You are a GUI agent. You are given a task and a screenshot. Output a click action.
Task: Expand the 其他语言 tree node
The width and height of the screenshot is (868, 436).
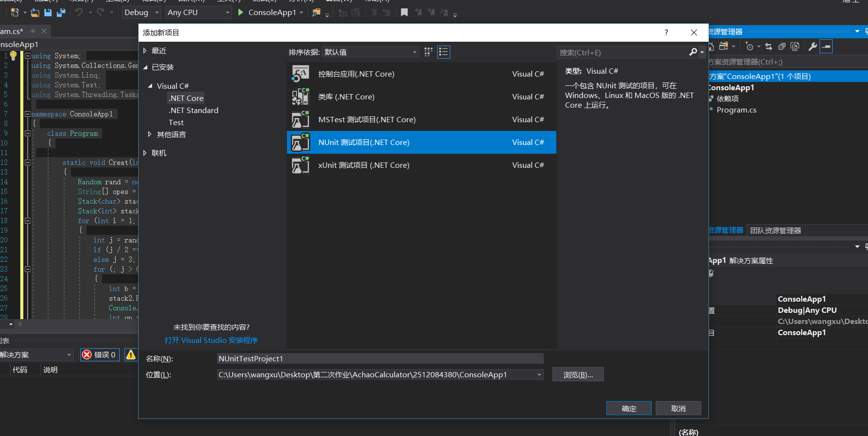pos(150,134)
